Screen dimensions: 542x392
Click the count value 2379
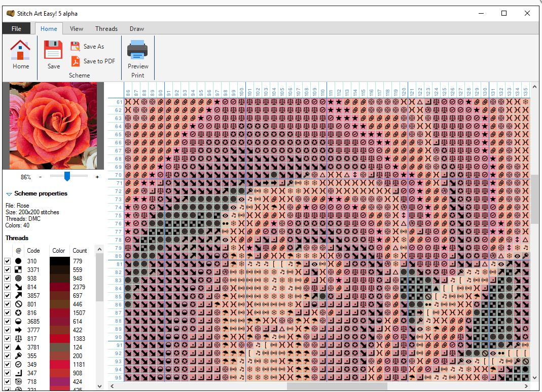79,287
